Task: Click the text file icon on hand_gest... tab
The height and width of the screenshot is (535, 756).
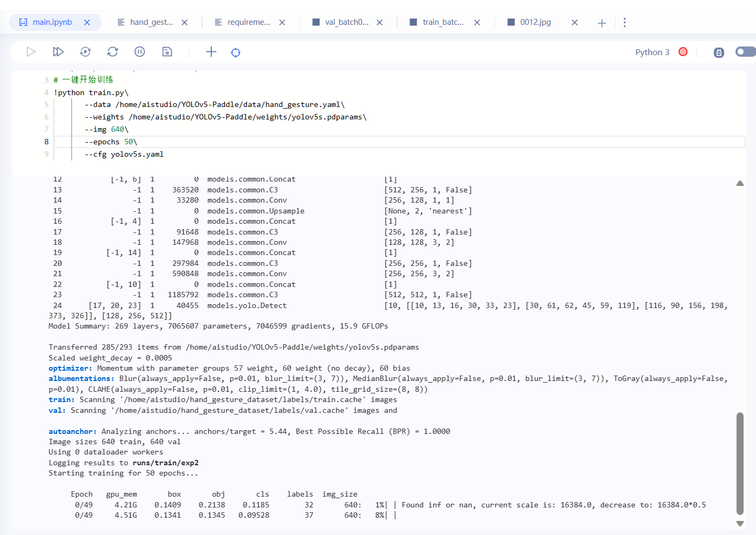Action: tap(121, 22)
